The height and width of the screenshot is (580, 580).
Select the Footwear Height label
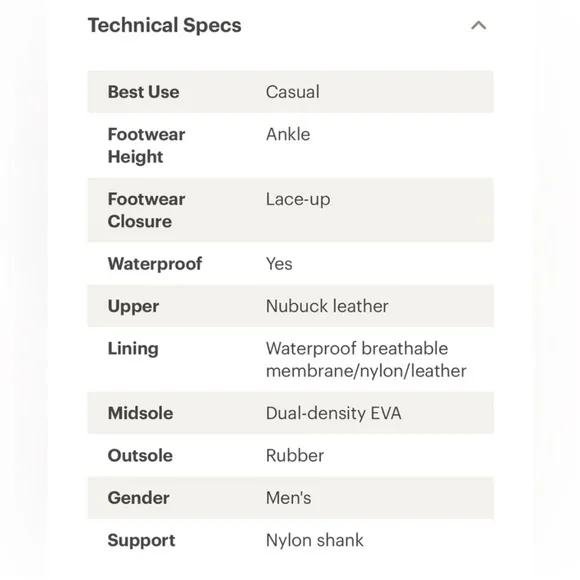146,145
